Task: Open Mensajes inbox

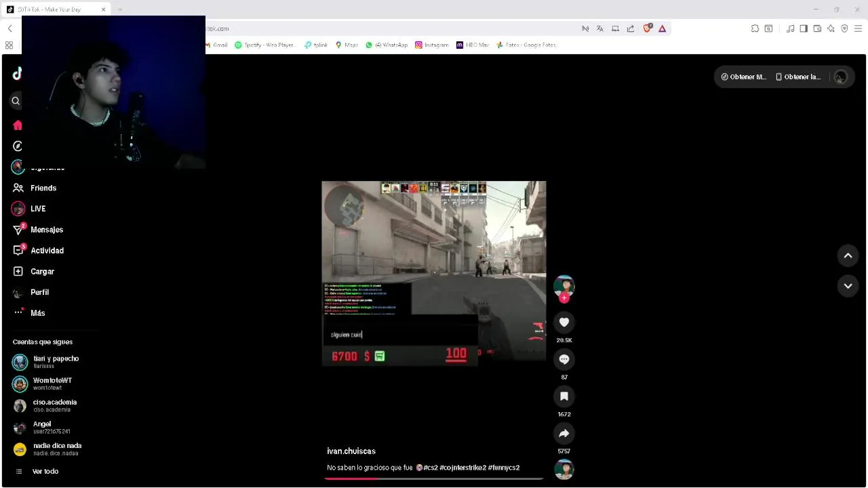Action: pyautogui.click(x=47, y=230)
